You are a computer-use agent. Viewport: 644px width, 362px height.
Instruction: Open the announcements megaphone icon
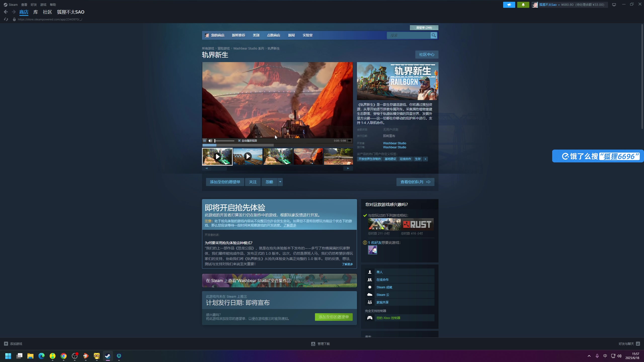pos(509,5)
